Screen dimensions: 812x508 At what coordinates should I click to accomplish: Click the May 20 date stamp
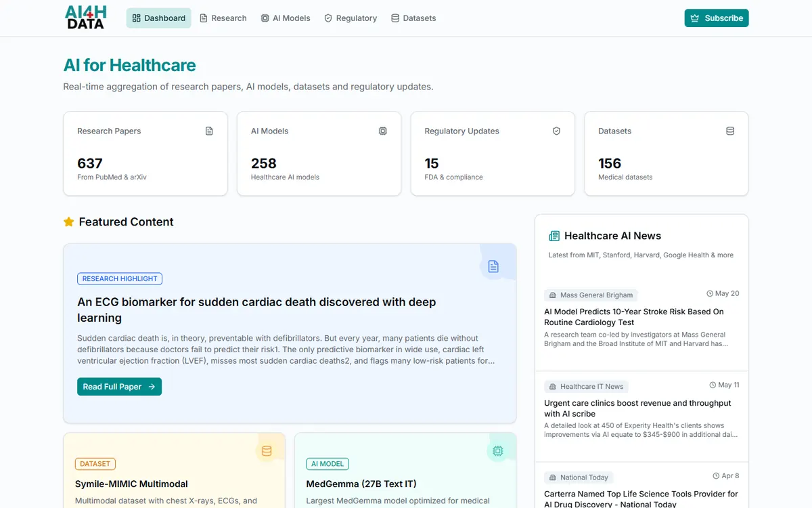(x=723, y=293)
